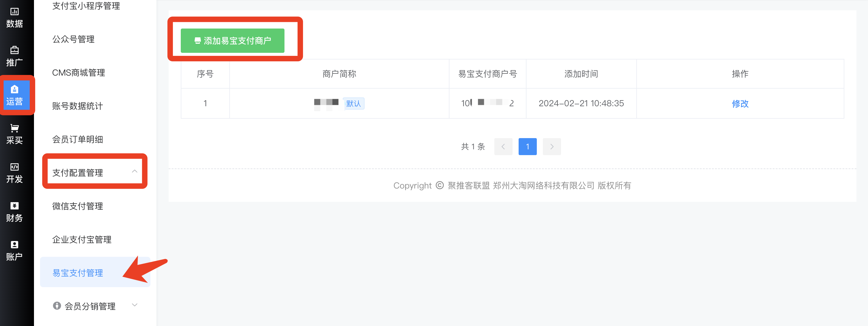Go to the previous page arrow
This screenshot has width=868, height=326.
tap(503, 147)
